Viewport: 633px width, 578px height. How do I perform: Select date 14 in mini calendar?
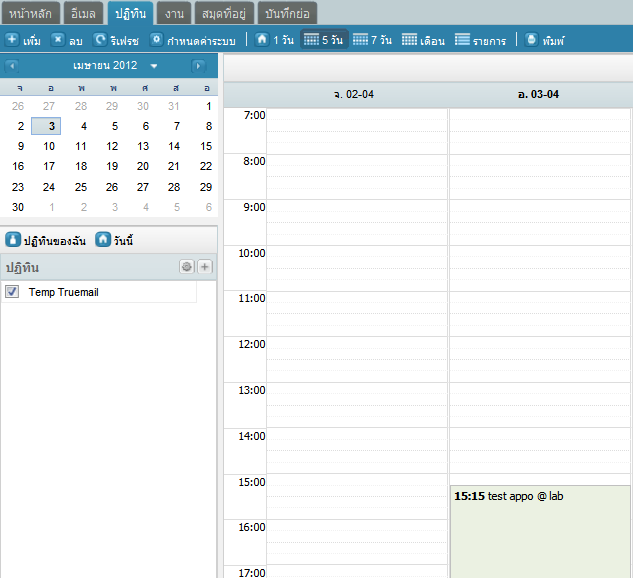(174, 146)
